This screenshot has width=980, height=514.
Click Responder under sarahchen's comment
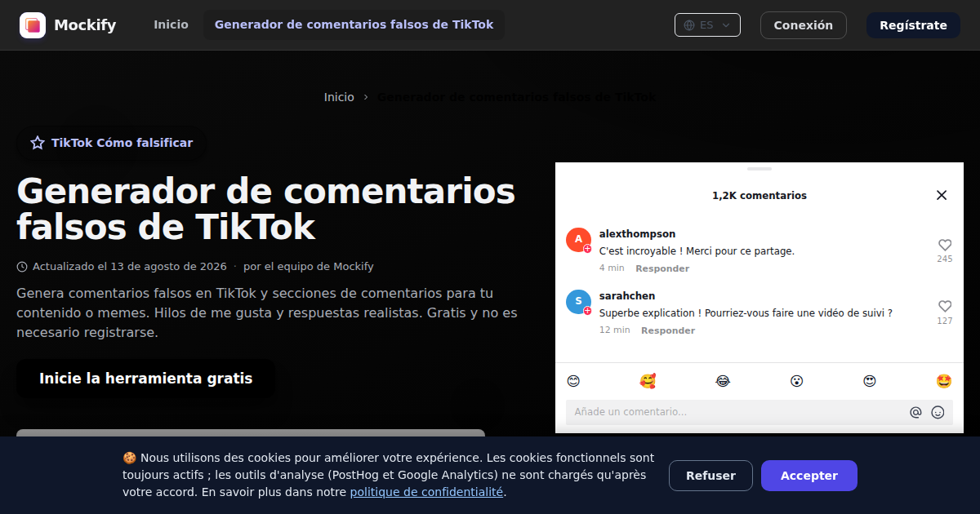[x=668, y=330]
